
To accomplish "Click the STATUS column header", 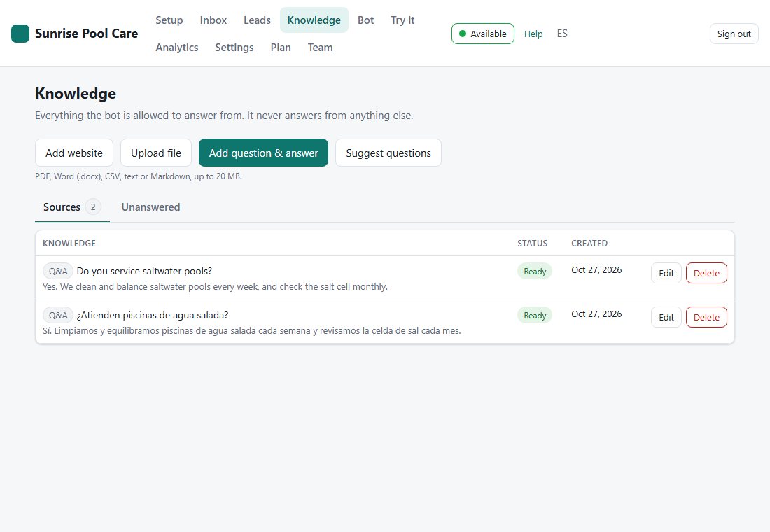I will 532,243.
